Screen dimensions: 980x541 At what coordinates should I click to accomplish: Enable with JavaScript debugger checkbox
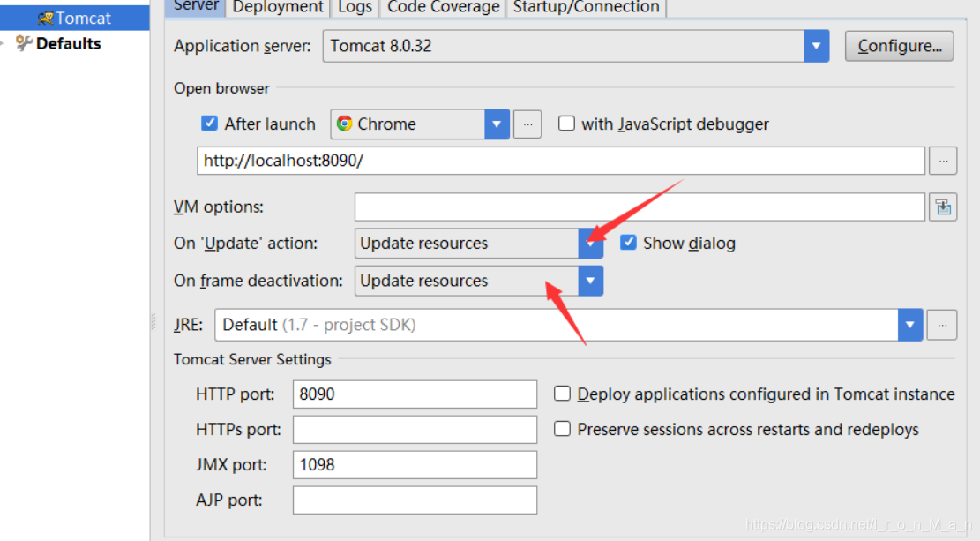pos(567,124)
